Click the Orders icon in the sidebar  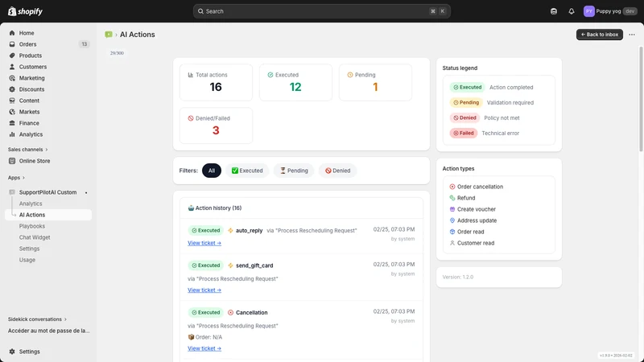pos(12,44)
